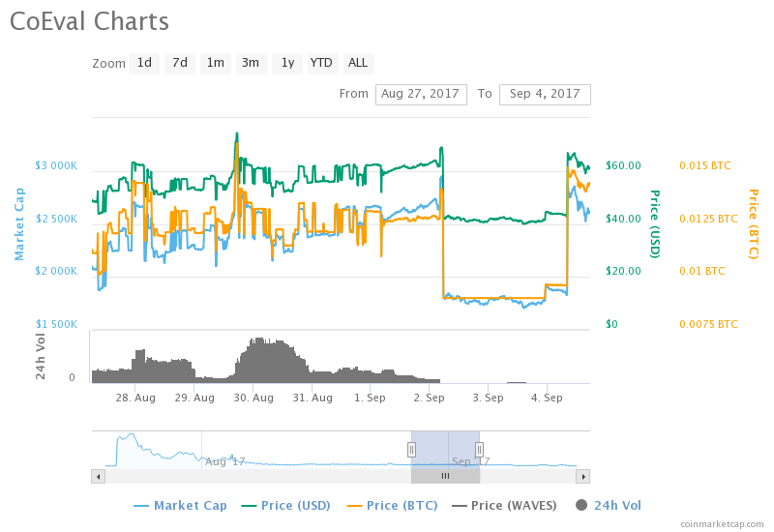Click the 0.015 BTC axis label
Image resolution: width=774 pixels, height=532 pixels.
pyautogui.click(x=705, y=165)
